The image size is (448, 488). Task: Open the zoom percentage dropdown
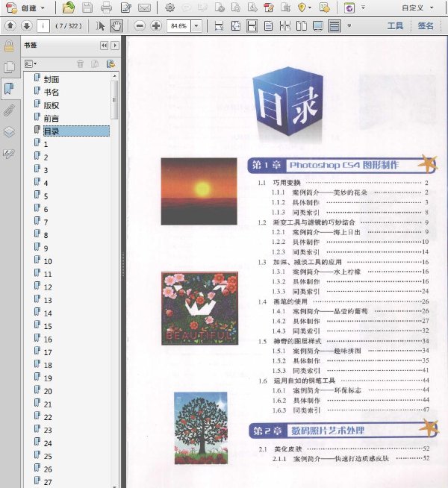[196, 26]
